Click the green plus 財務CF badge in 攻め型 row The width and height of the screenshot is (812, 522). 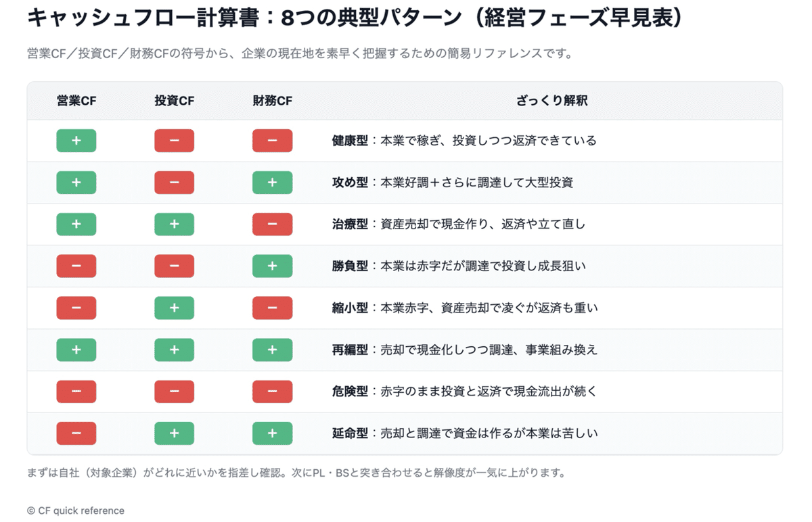(272, 183)
